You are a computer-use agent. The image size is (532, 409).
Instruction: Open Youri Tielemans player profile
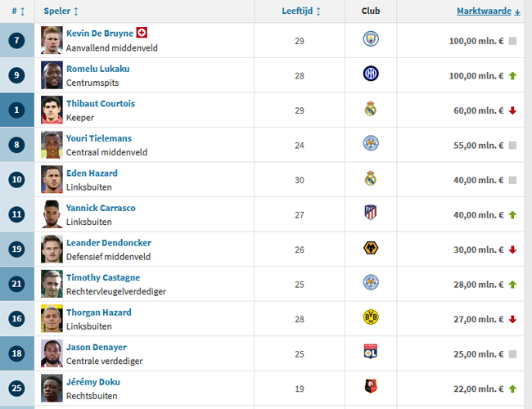99,138
